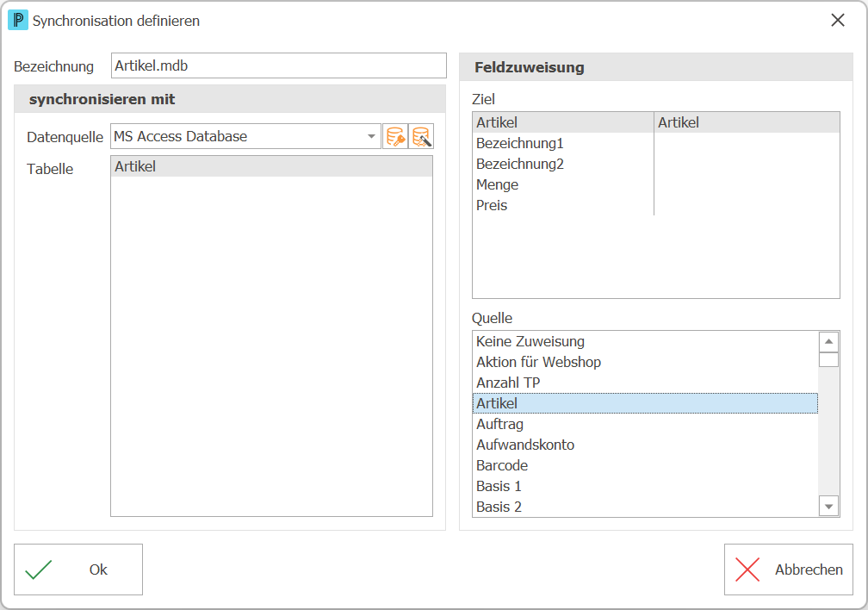Choose Auftrag in the Quelle list
Image resolution: width=868 pixels, height=610 pixels.
[x=646, y=424]
